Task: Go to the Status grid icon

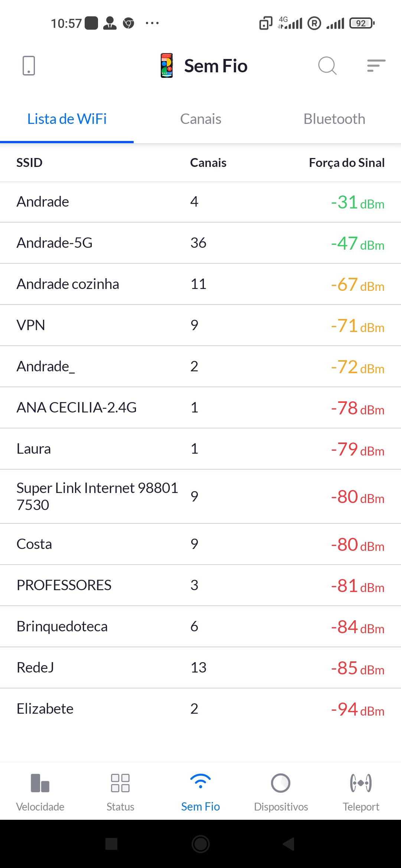Action: [120, 783]
